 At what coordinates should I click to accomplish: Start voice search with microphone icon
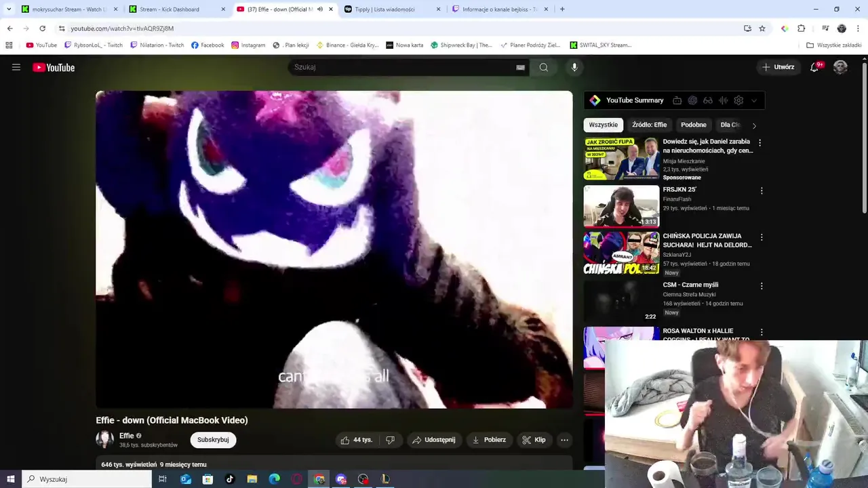click(574, 67)
